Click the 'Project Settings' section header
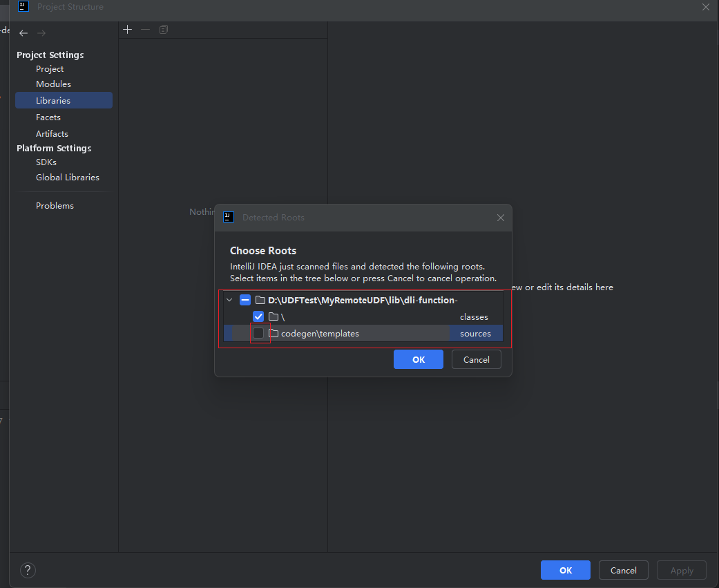Viewport: 719px width, 588px height. pyautogui.click(x=50, y=55)
